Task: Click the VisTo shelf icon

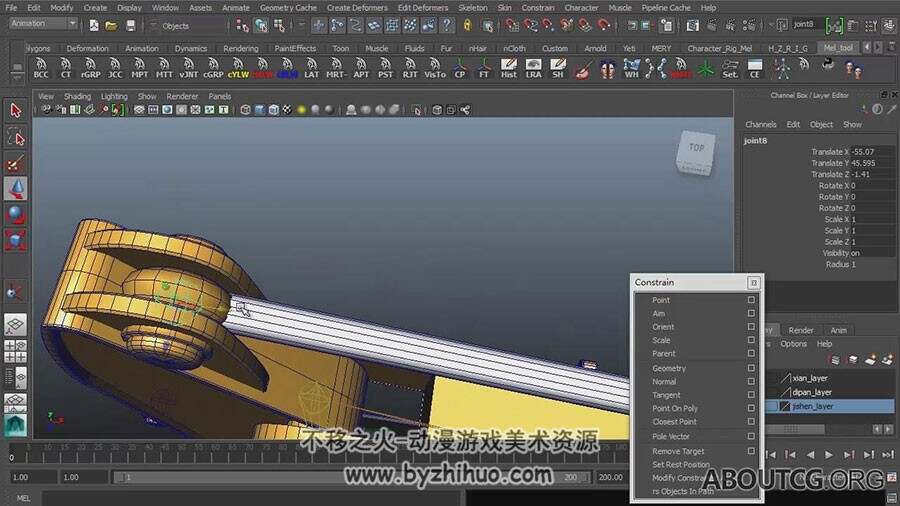Action: point(435,68)
